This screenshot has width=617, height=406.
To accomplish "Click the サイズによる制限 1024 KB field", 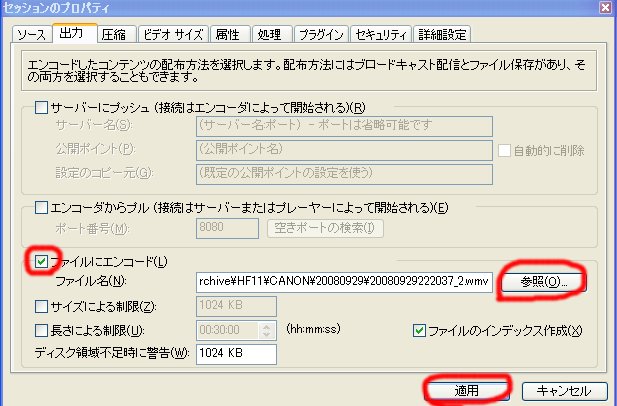I will click(236, 306).
